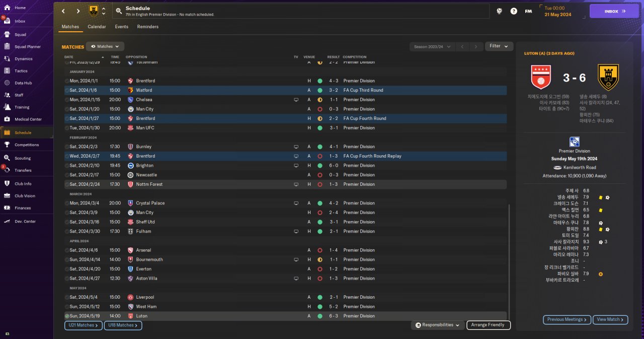Open Previous Meetings
Image resolution: width=644 pixels, height=339 pixels.
click(x=567, y=319)
